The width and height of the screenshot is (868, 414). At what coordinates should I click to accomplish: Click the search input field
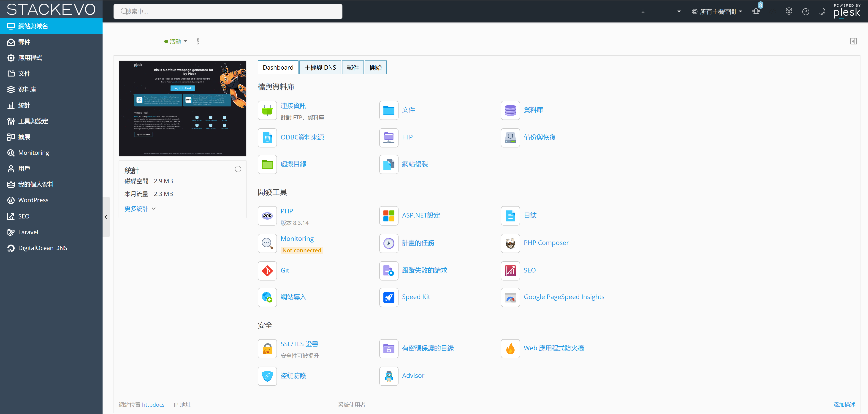click(228, 11)
